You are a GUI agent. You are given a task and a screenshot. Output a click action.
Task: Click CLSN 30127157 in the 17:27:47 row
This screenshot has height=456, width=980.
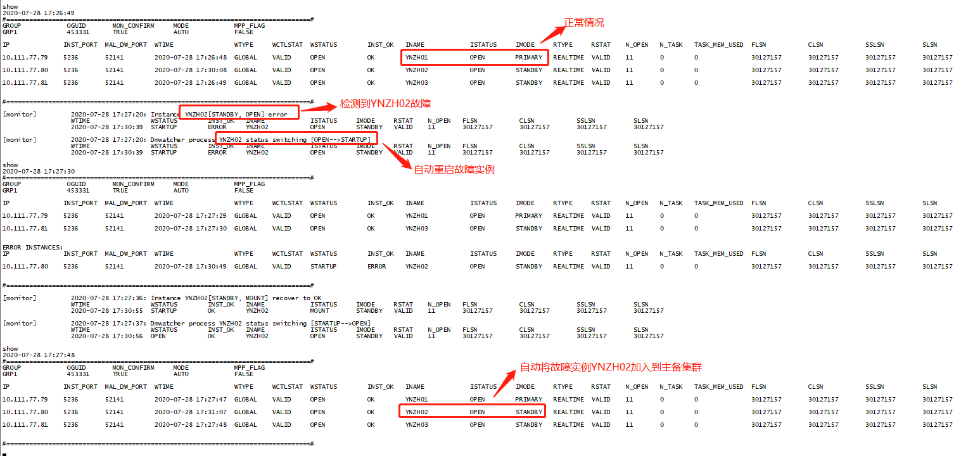[824, 400]
